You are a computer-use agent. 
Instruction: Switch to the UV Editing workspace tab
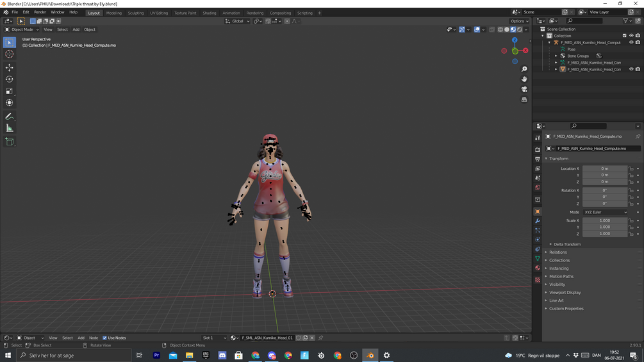[x=159, y=13]
